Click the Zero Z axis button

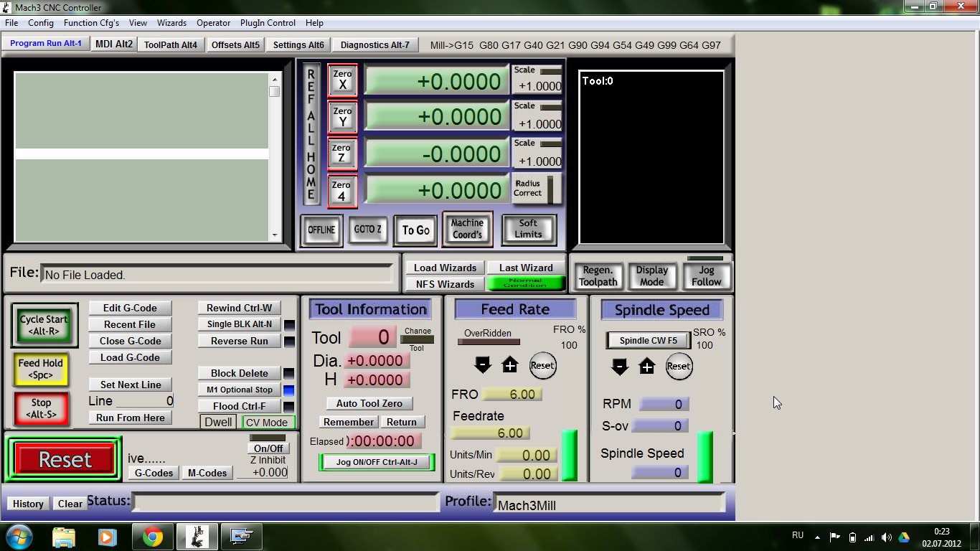[342, 154]
